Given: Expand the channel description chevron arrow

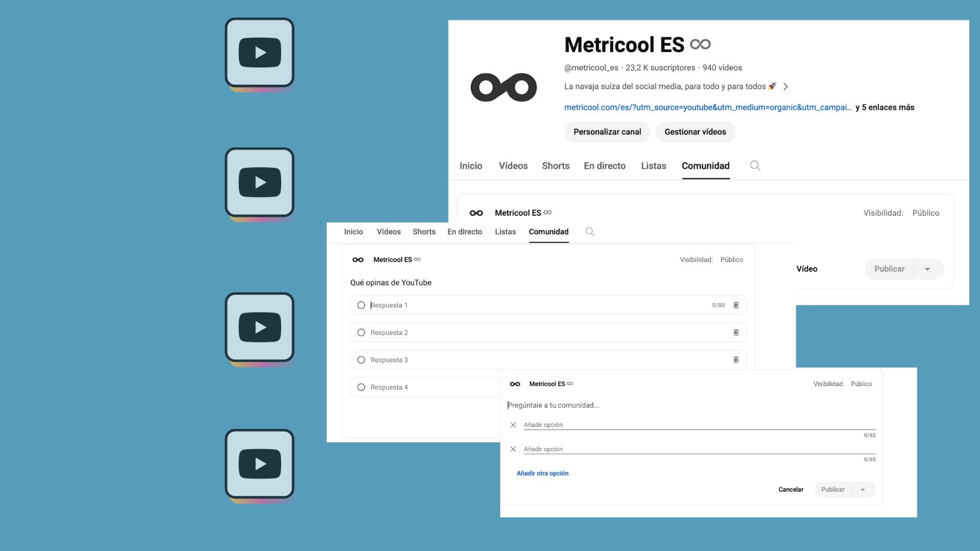Looking at the screenshot, I should [786, 87].
